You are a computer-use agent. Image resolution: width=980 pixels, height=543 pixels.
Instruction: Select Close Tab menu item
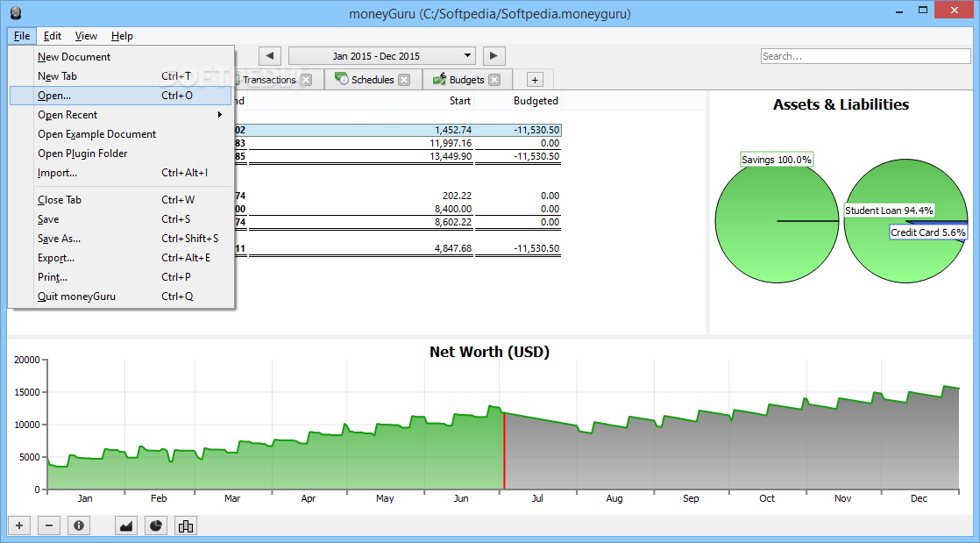click(122, 199)
